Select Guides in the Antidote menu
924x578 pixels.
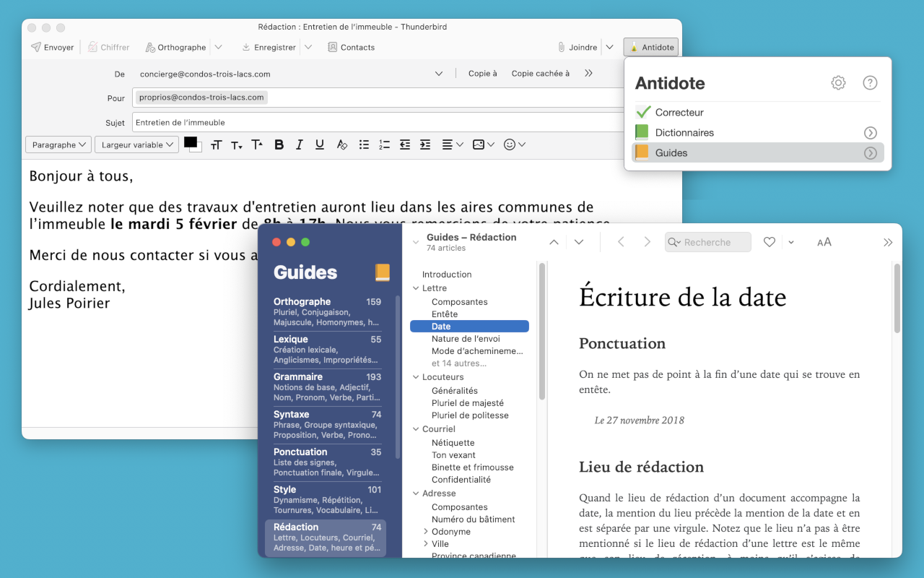click(758, 152)
